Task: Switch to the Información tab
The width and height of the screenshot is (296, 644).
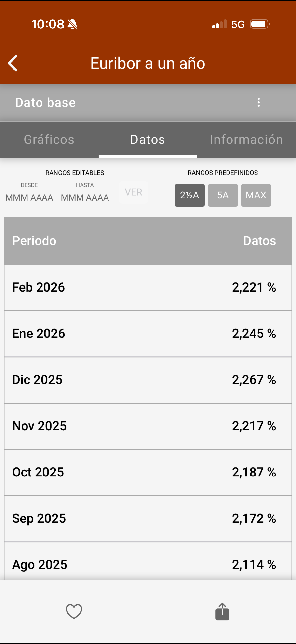Action: coord(246,140)
